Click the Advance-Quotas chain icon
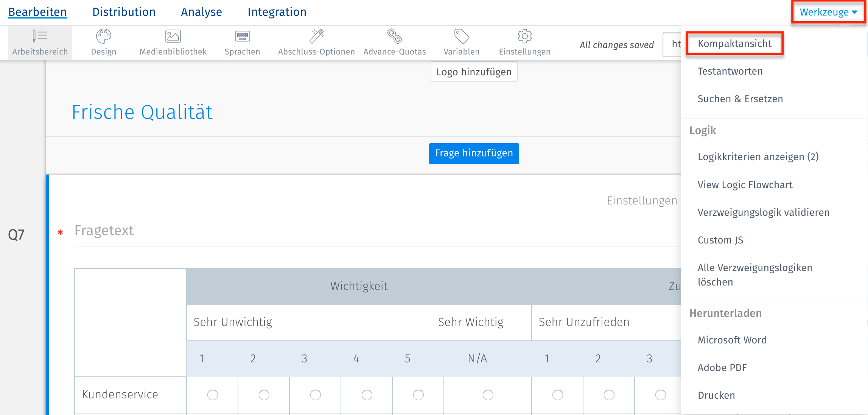Screen dimensions: 868x415 [394, 36]
